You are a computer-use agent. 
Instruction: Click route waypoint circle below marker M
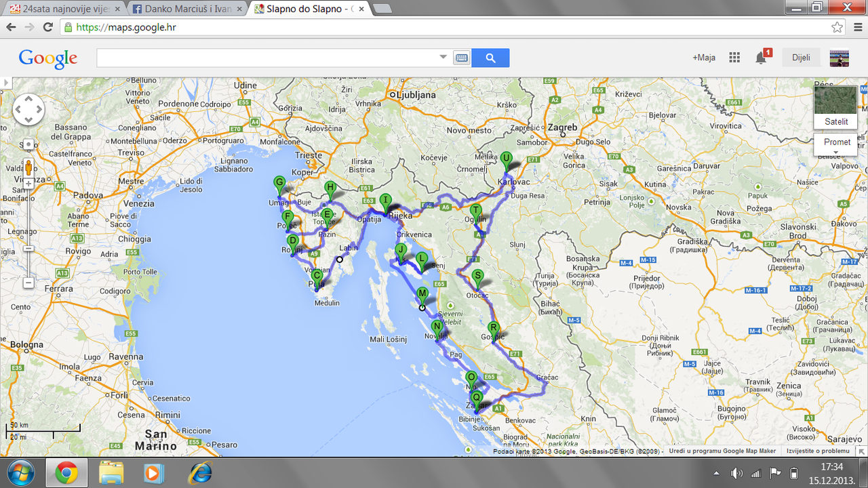422,308
